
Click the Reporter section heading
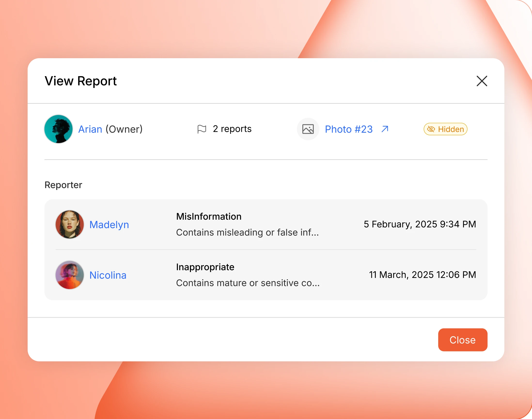63,185
